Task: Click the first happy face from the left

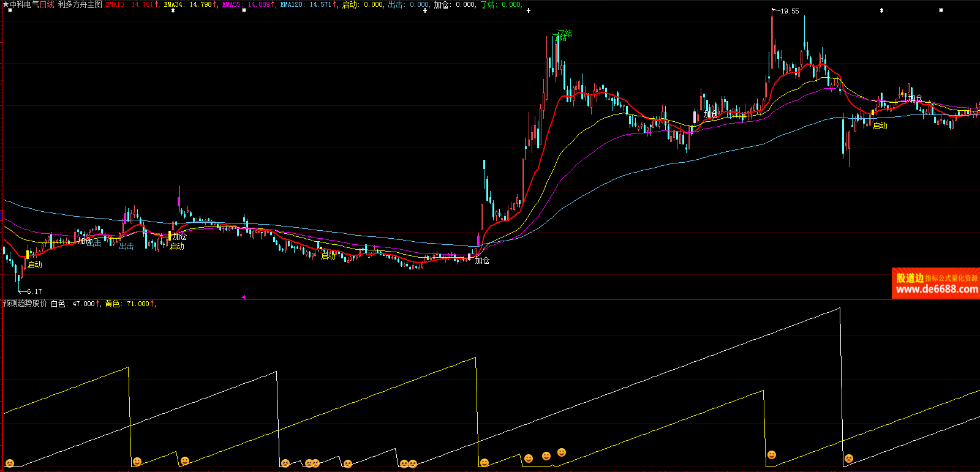Action: click(137, 462)
